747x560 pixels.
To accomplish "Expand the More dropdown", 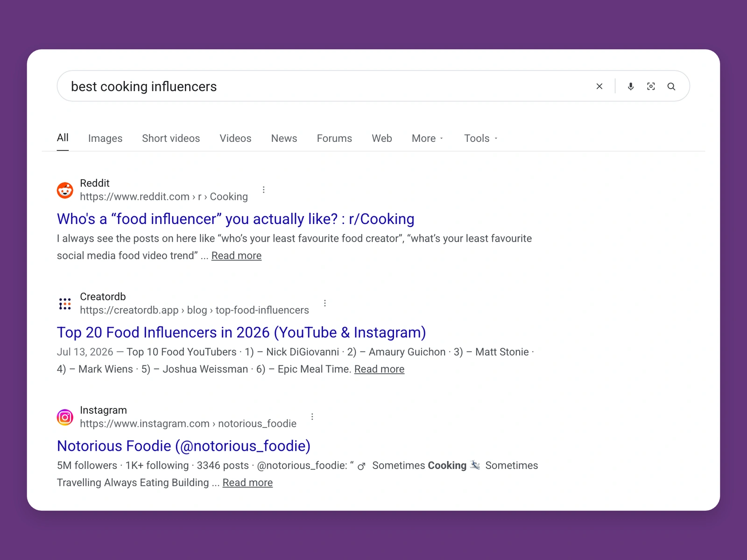I will (x=428, y=139).
